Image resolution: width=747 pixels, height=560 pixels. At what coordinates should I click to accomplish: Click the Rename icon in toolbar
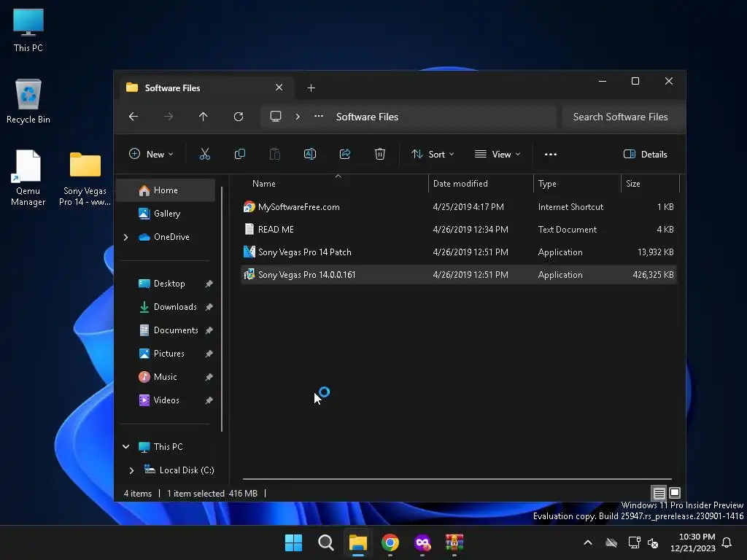point(309,155)
